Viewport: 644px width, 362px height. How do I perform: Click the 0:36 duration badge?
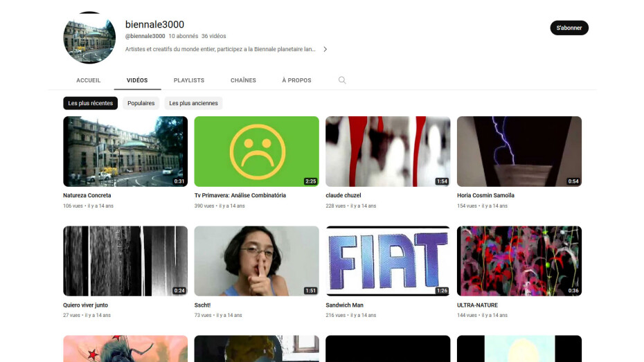coord(573,291)
